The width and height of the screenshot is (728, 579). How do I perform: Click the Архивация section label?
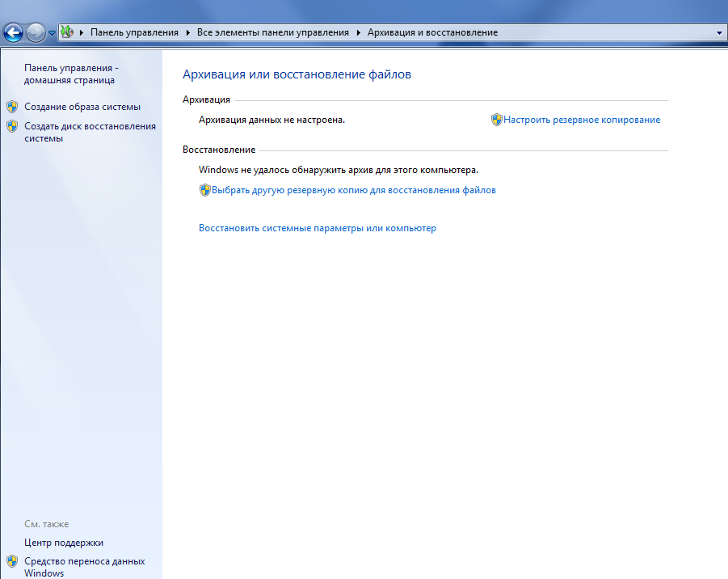coord(206,99)
